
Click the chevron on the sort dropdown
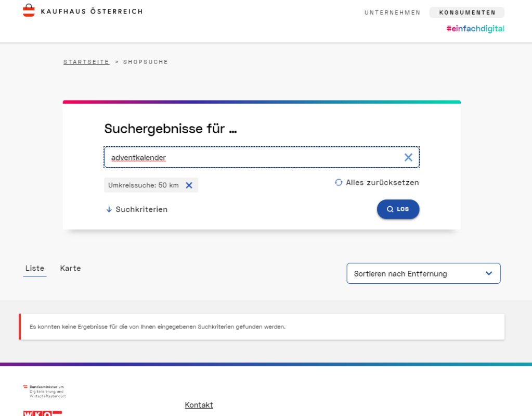pyautogui.click(x=488, y=273)
